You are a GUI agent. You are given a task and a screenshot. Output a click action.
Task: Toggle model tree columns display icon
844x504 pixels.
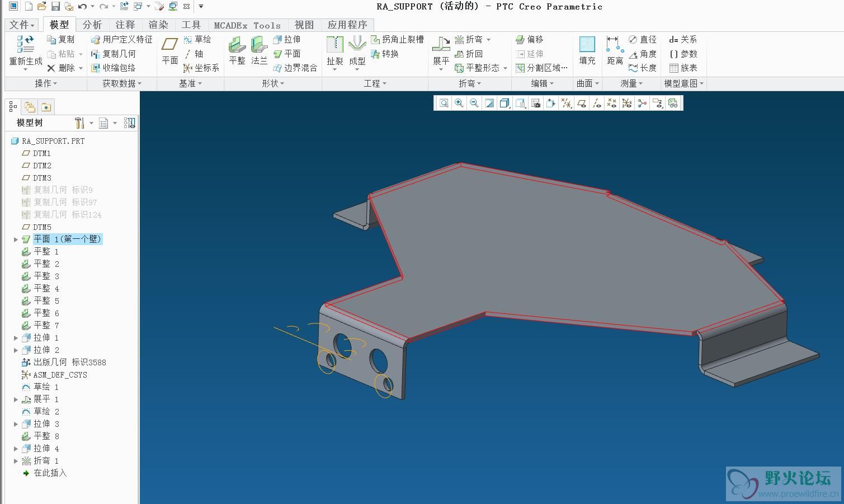[129, 123]
